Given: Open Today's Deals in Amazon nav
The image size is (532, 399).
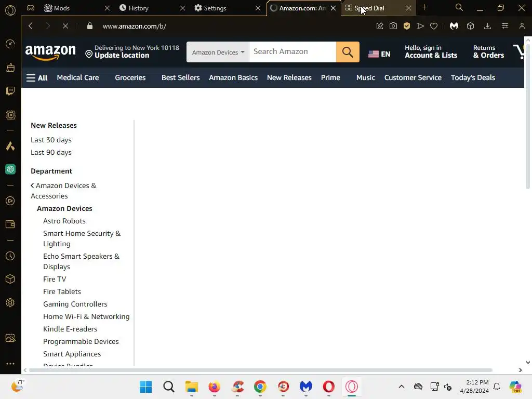Looking at the screenshot, I should 473,78.
